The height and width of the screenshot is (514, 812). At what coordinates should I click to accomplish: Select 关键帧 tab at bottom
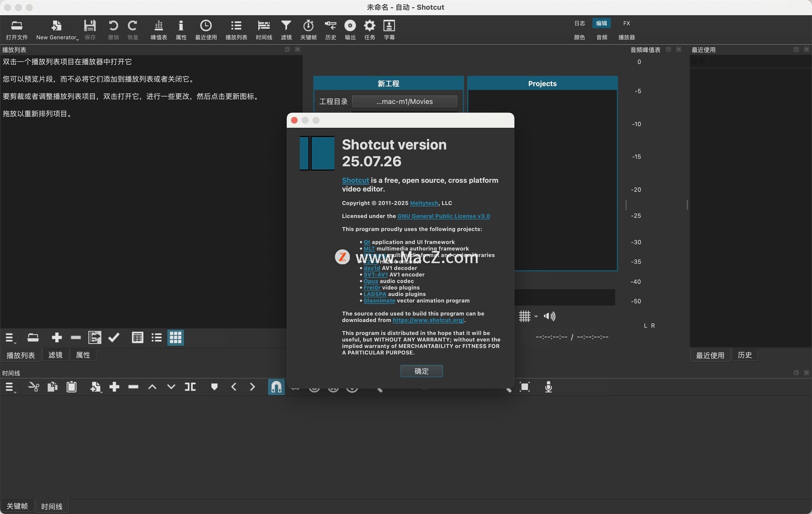pos(17,506)
